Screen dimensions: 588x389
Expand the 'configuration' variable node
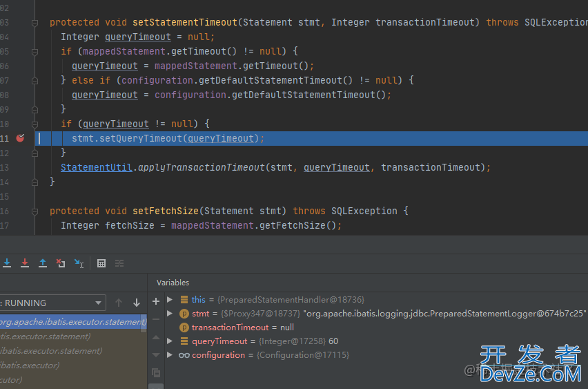click(170, 355)
